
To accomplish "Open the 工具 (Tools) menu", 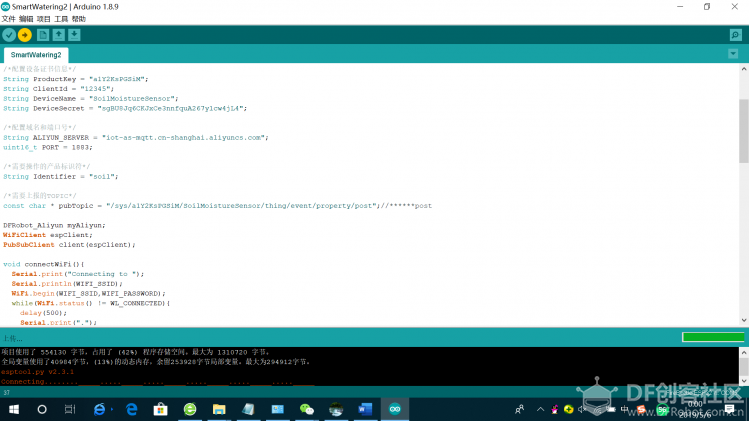I will point(61,19).
